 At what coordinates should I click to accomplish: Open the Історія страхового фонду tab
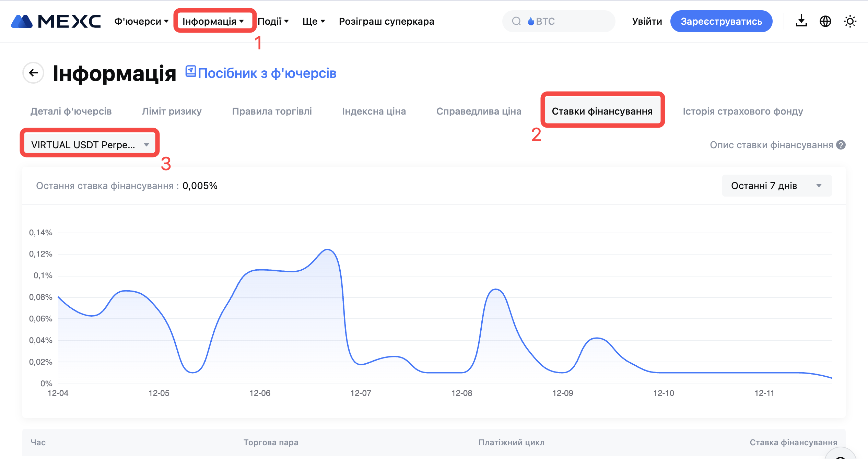click(x=742, y=111)
